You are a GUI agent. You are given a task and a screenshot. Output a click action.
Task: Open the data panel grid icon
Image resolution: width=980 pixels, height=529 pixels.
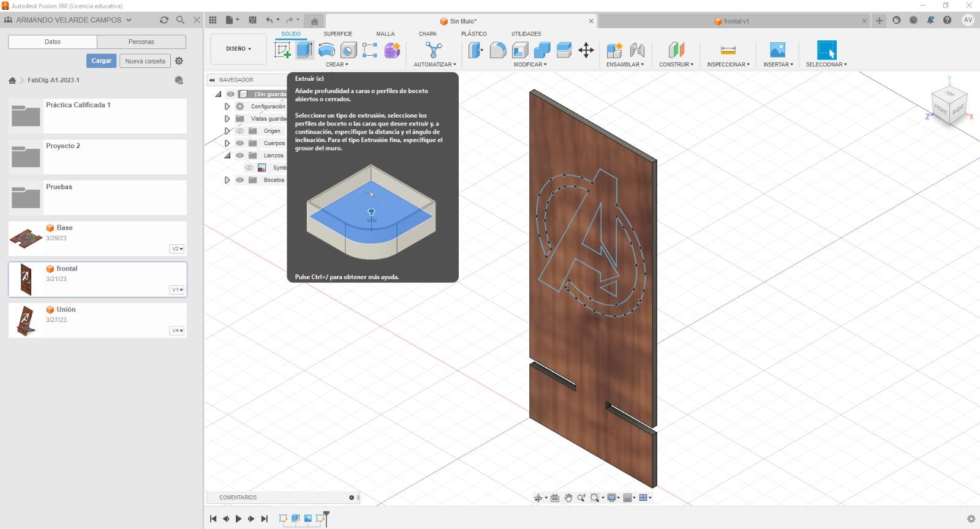[213, 20]
